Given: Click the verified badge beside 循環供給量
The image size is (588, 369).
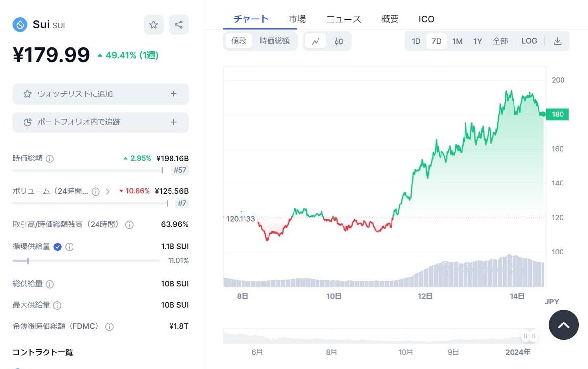Looking at the screenshot, I should (x=57, y=247).
